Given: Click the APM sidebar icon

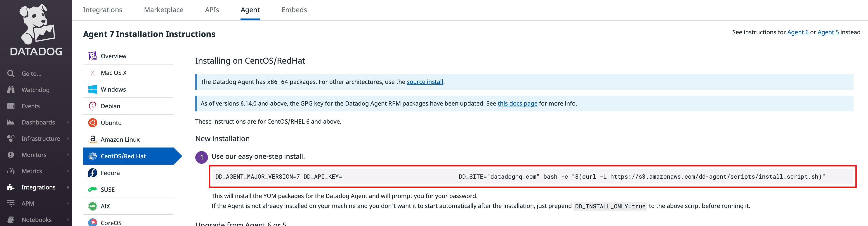Looking at the screenshot, I should [11, 203].
